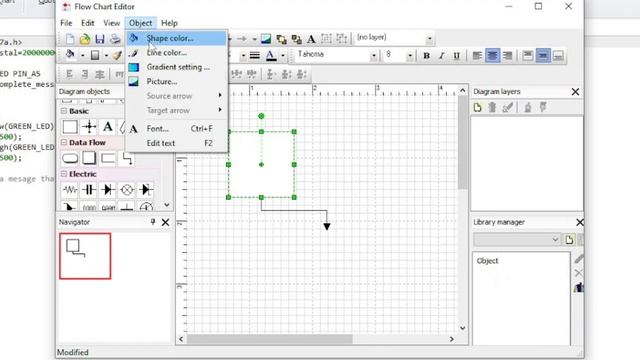Open a file with the folder icon
640x360 pixels.
pos(85,39)
